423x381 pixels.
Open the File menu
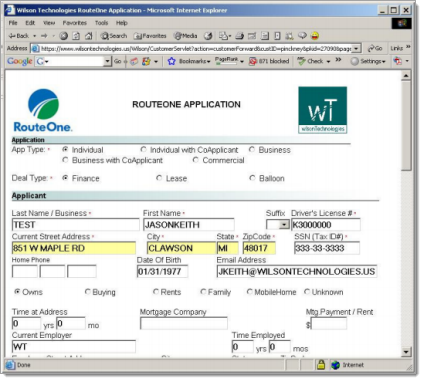(13, 23)
